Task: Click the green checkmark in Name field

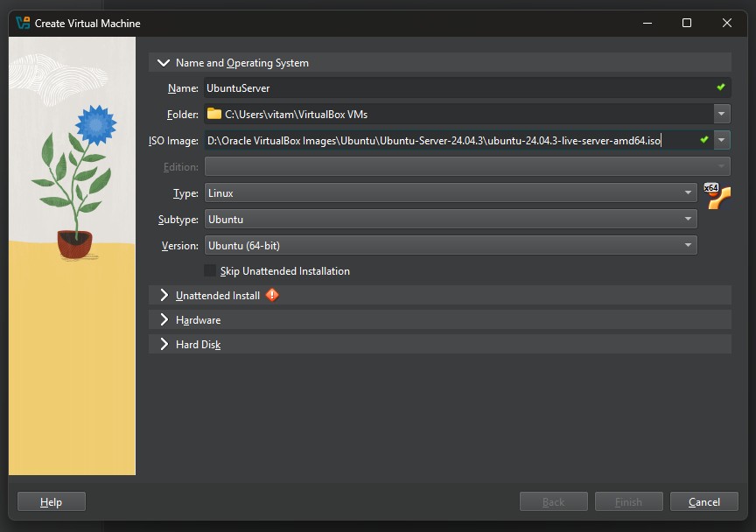Action: tap(721, 87)
